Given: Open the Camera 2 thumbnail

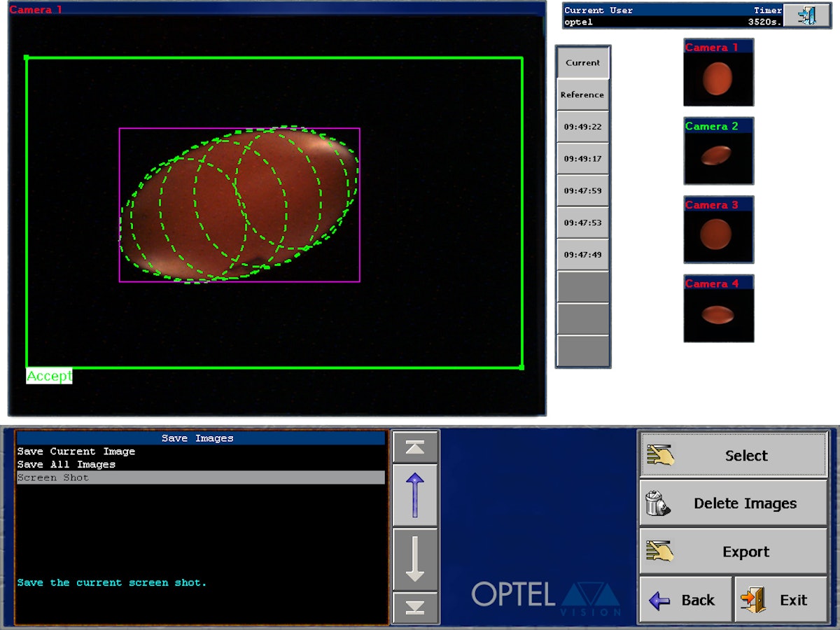Looking at the screenshot, I should click(718, 151).
